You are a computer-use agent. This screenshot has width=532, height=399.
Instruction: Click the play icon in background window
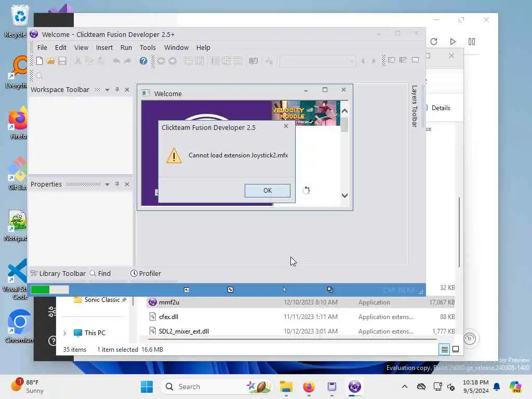(453, 42)
